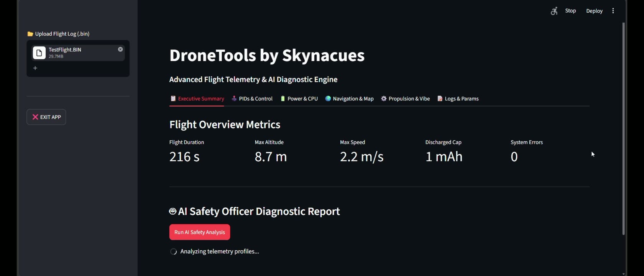Click the '2.2 m/s' max speed value
Viewport: 644px width, 276px height.
361,156
